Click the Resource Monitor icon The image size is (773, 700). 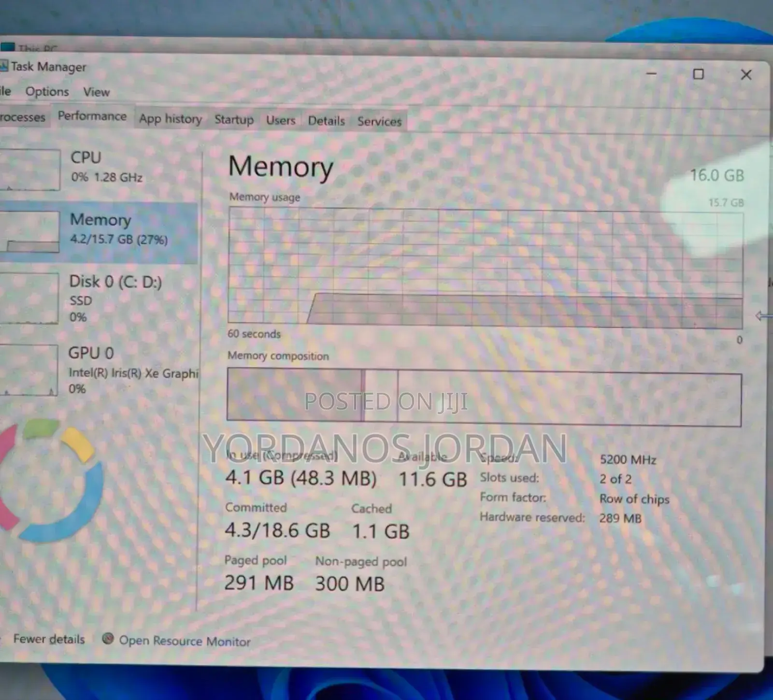108,639
